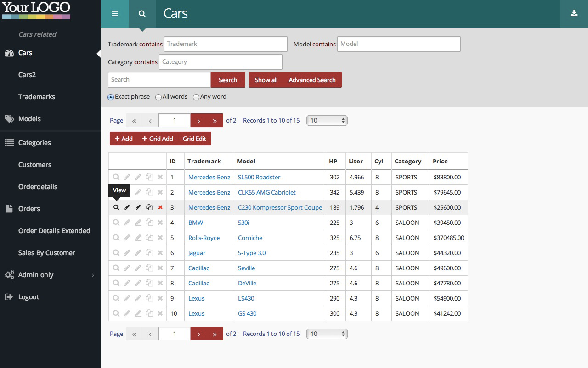
Task: Click the Show all button
Action: coord(266,80)
